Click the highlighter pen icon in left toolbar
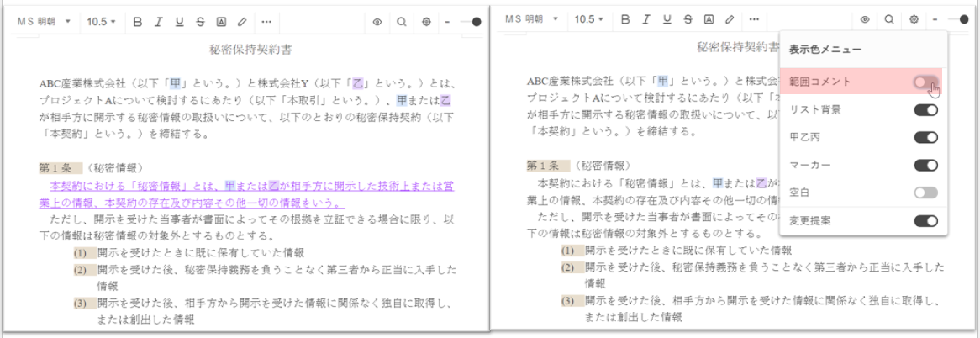 click(x=242, y=21)
